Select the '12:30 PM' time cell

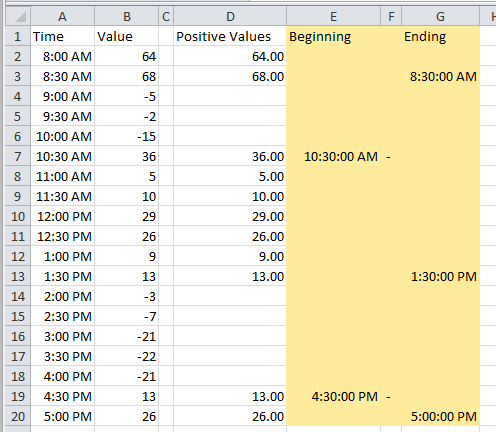[62, 236]
